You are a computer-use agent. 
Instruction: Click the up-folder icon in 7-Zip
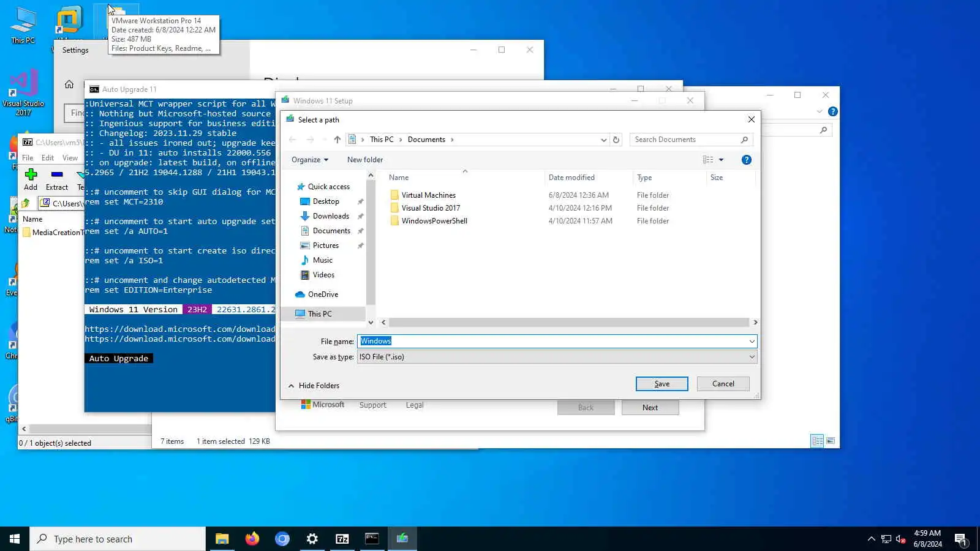[26, 203]
